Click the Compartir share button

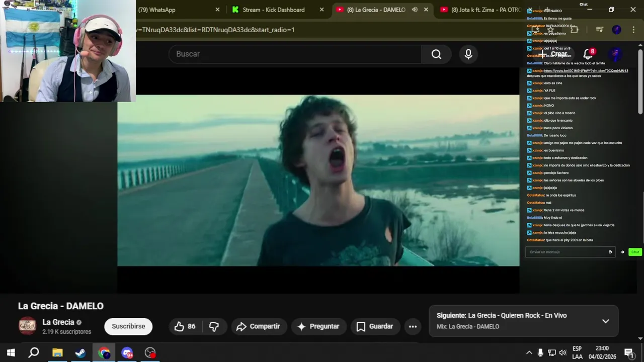pos(259,326)
